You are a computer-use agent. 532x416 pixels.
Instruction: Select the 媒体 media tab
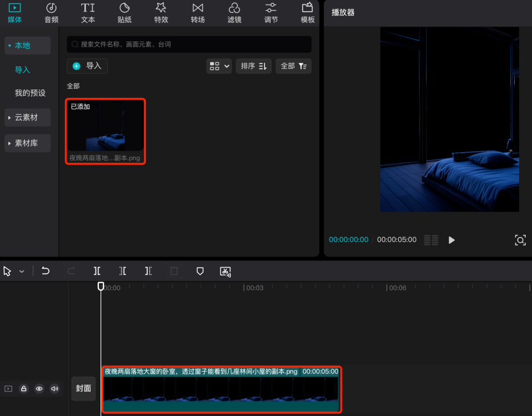15,13
